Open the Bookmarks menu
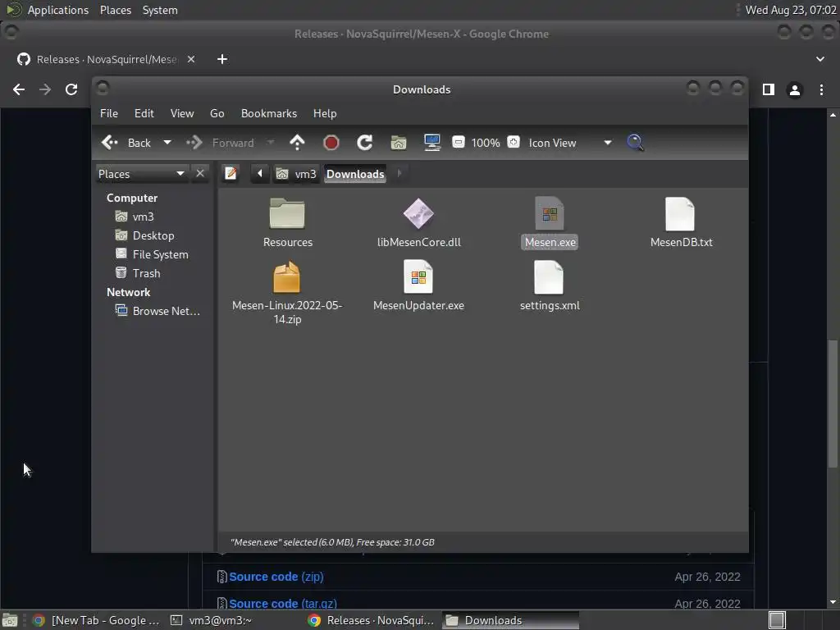 269,113
